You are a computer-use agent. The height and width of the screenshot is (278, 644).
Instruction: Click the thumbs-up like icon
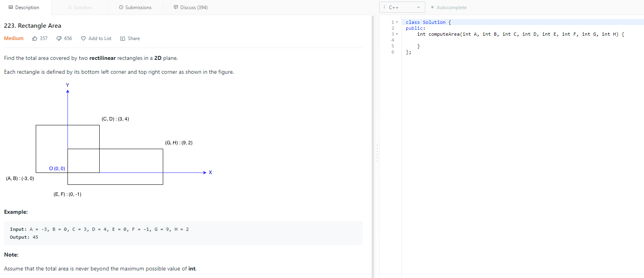(35, 38)
